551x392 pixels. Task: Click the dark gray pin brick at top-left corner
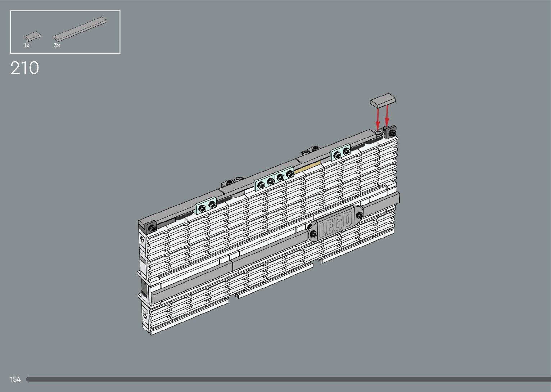pyautogui.click(x=151, y=227)
